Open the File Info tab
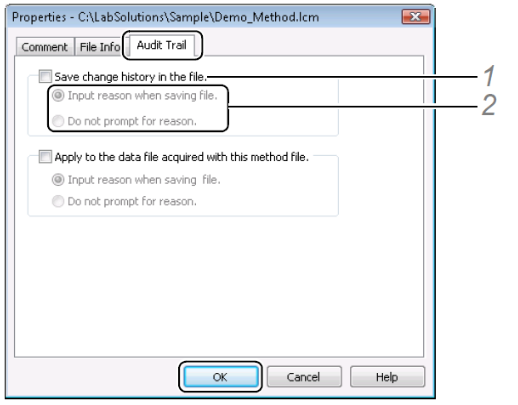Screen dimensions: 518x405 [100, 47]
